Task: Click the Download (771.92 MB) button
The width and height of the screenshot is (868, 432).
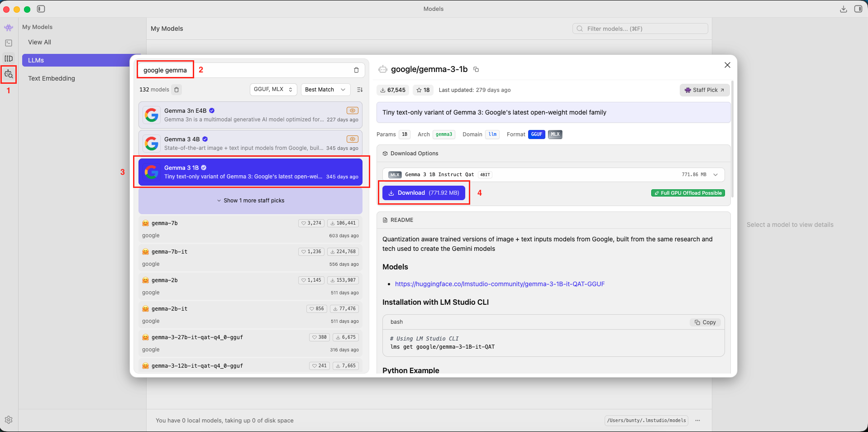Action: pos(424,193)
